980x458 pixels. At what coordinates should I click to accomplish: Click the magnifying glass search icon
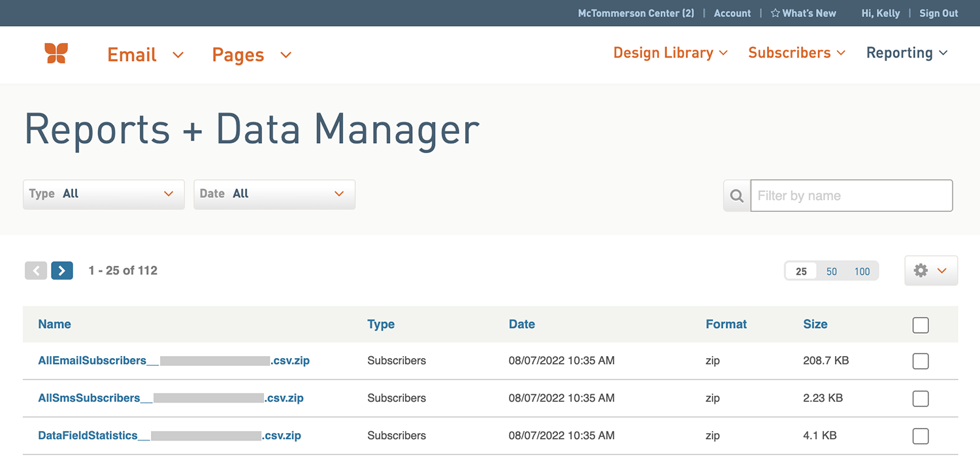[737, 195]
